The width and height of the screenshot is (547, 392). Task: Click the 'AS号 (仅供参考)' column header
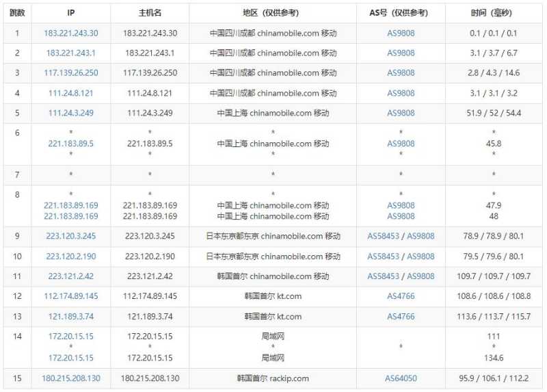pyautogui.click(x=401, y=13)
